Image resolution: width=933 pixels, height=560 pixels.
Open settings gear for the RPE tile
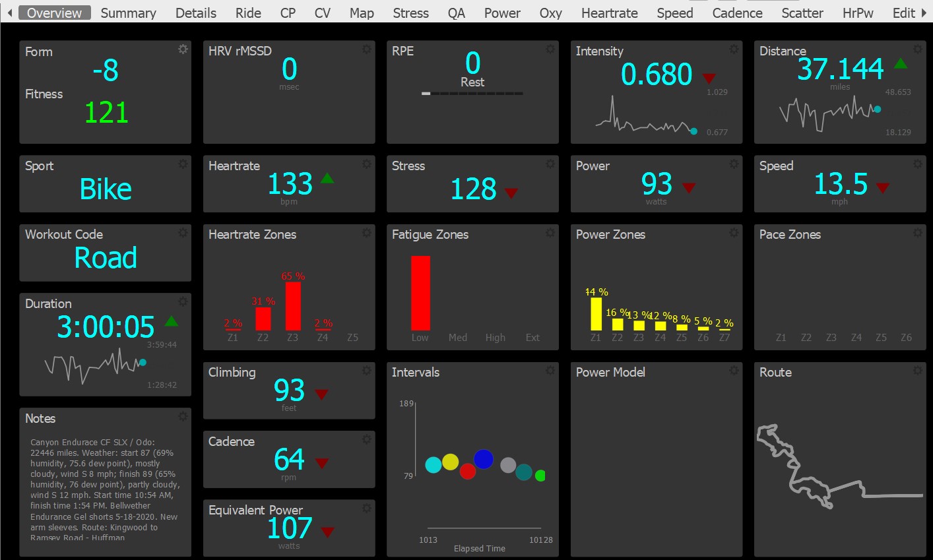[550, 49]
